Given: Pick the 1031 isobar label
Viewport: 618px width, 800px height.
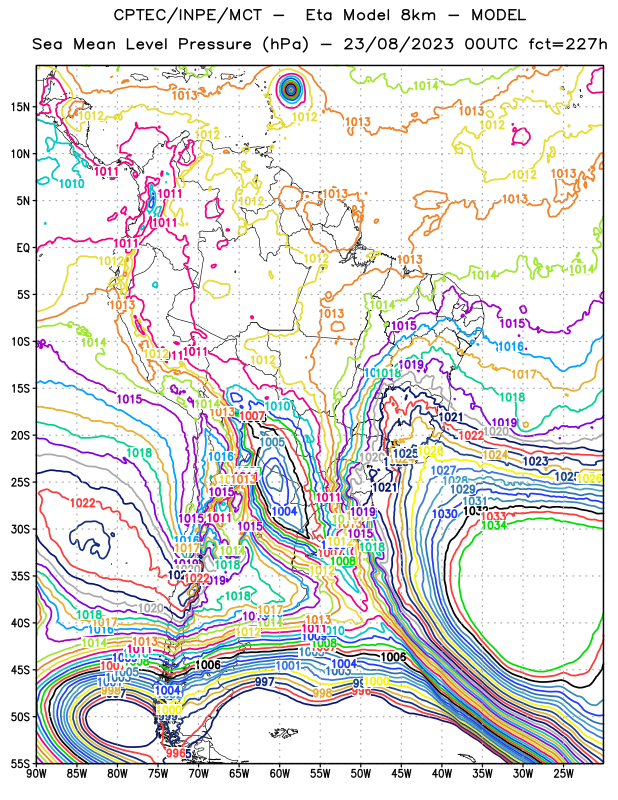Looking at the screenshot, I should [475, 502].
